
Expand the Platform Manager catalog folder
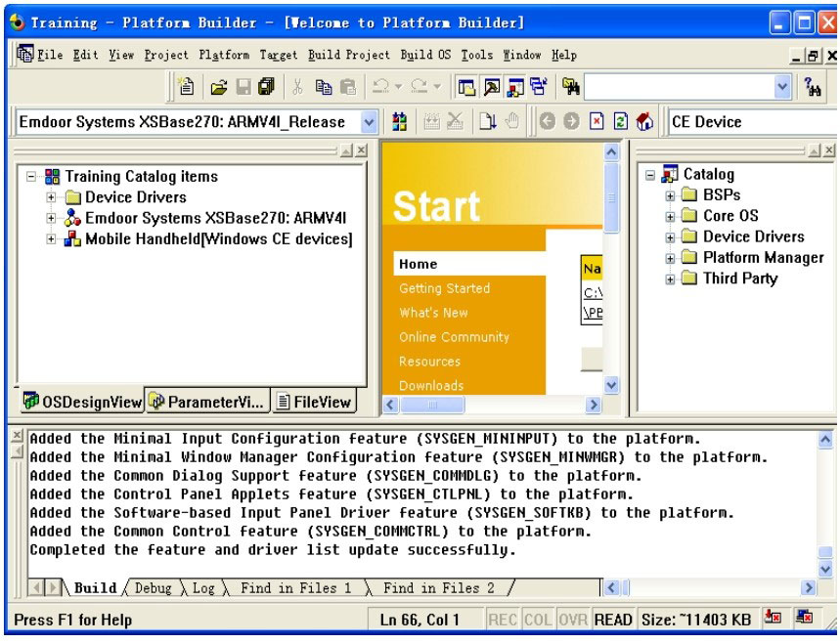tap(670, 258)
